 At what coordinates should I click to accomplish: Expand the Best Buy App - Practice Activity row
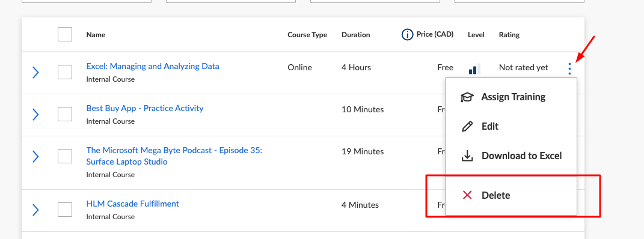(35, 114)
